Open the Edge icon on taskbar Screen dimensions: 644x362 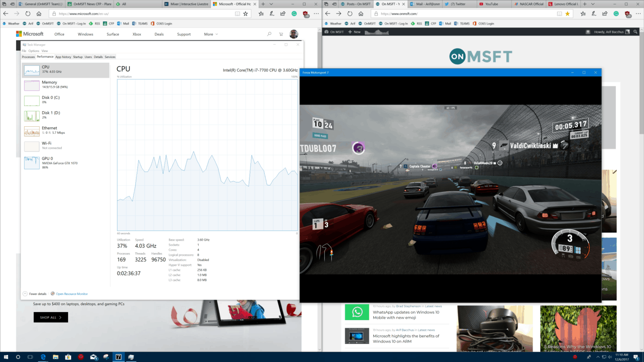42,357
